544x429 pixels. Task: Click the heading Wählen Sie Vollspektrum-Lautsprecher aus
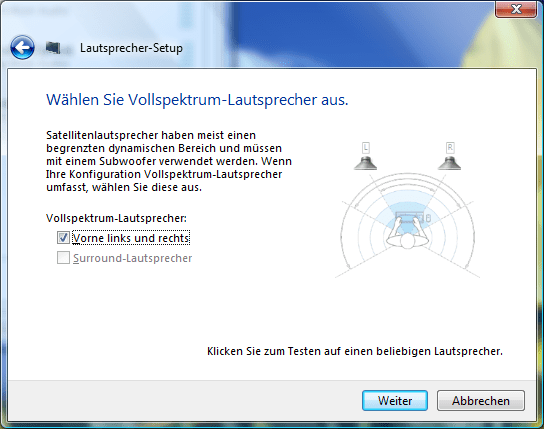197,100
